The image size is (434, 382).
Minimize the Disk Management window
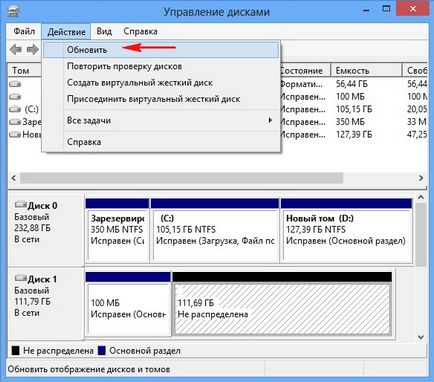point(367,10)
